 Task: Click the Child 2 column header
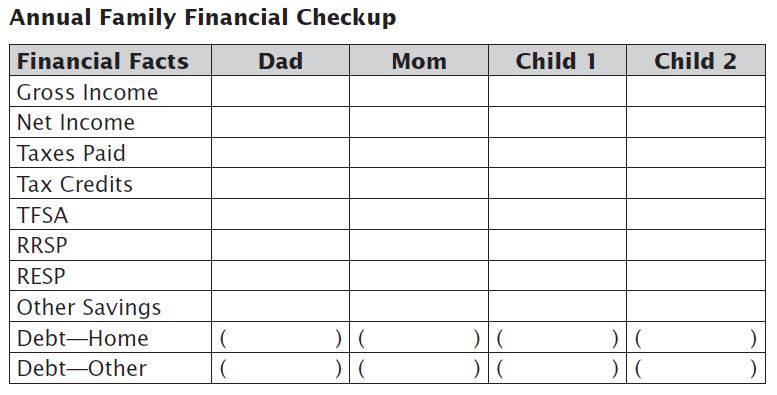tap(696, 60)
